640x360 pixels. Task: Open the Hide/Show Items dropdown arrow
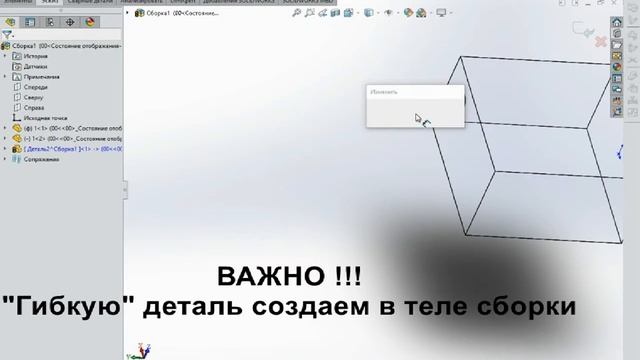click(x=398, y=13)
